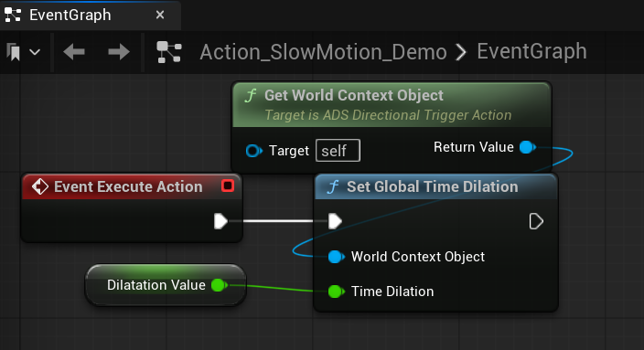Click the Target input pin
The height and width of the screenshot is (350, 644).
coord(253,151)
